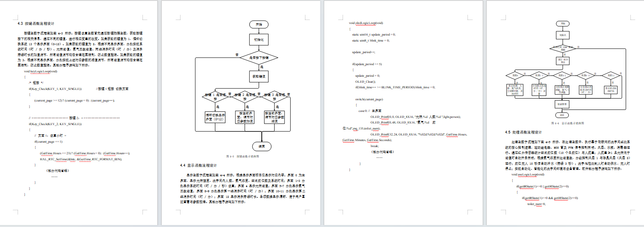Viewport: 644px width, 227px height.
Task: Click 'if(Key_Check(KEY_1, KEY_SINGLE))' code line
Action: click(x=55, y=89)
